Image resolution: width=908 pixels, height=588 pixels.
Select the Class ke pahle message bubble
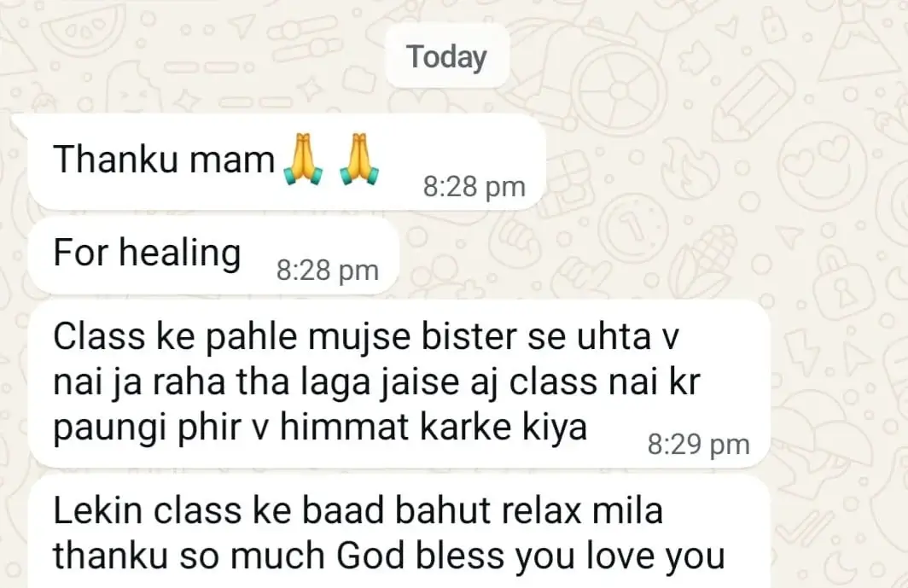coord(399,383)
